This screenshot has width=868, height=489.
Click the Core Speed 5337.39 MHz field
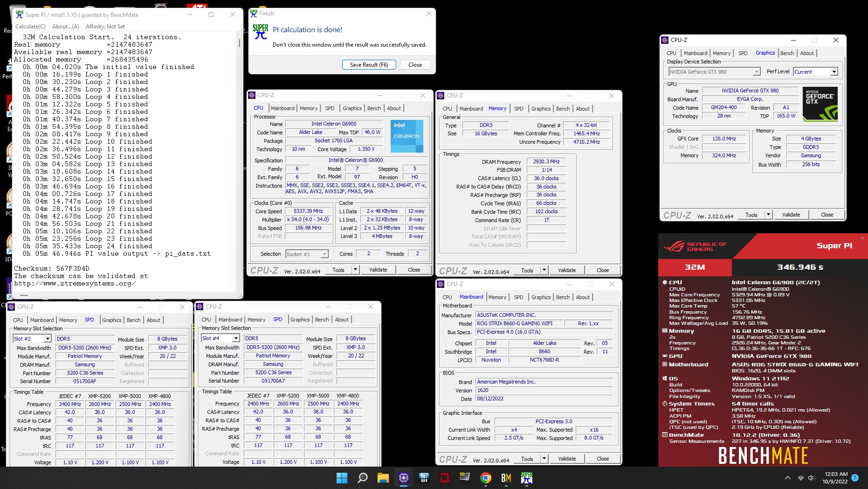tap(308, 211)
